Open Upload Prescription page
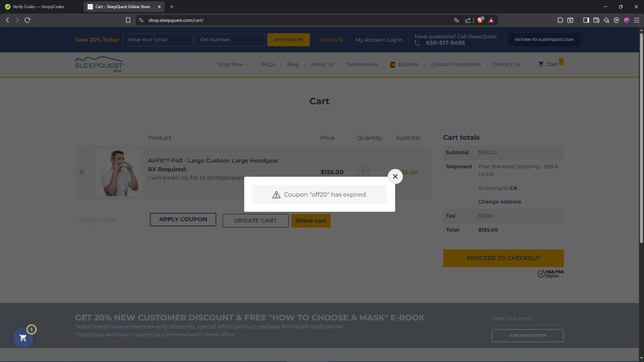The height and width of the screenshot is (362, 644). [456, 64]
